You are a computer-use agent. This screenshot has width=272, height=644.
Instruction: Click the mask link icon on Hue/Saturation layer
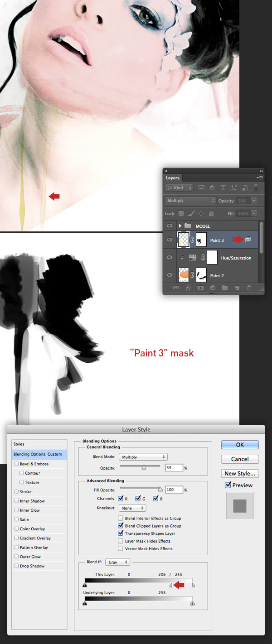[203, 258]
